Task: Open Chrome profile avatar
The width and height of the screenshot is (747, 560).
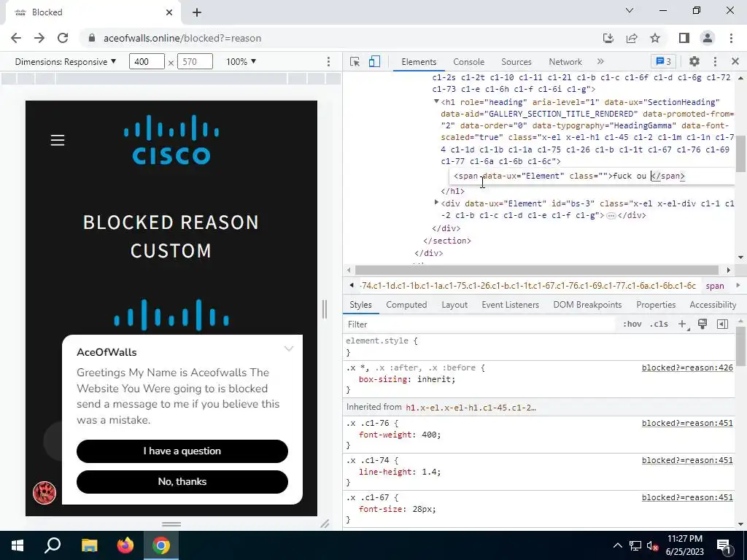Action: 708,38
